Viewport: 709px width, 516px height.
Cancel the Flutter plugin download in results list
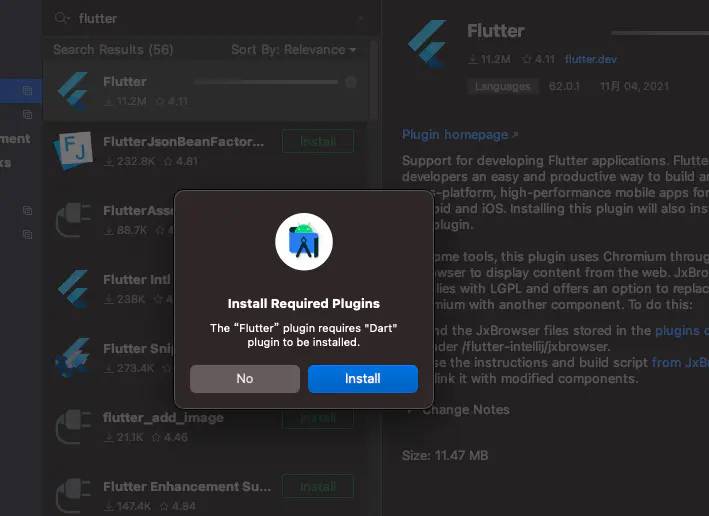[x=351, y=82]
